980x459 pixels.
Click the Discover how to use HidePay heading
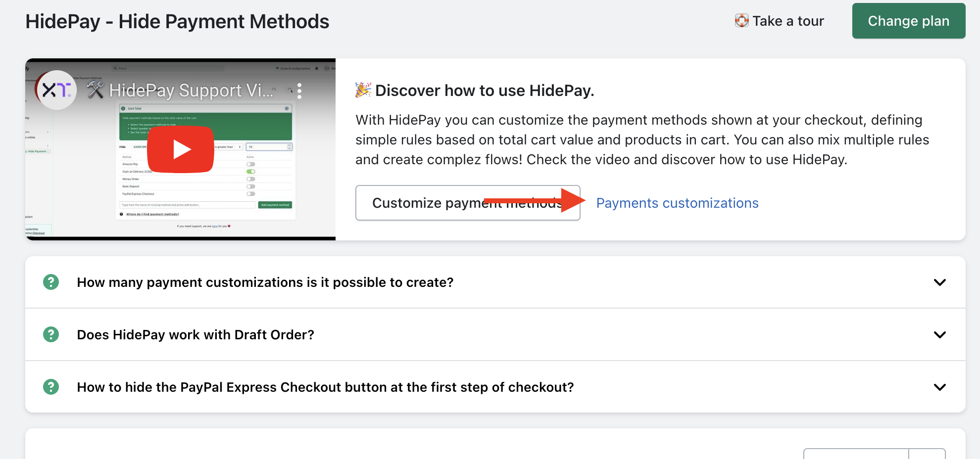tap(485, 91)
